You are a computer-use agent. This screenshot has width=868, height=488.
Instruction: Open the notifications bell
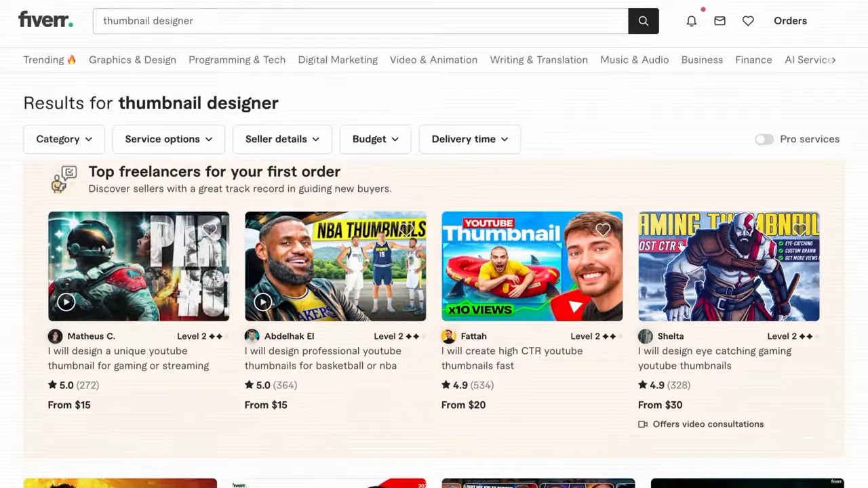[x=691, y=21]
